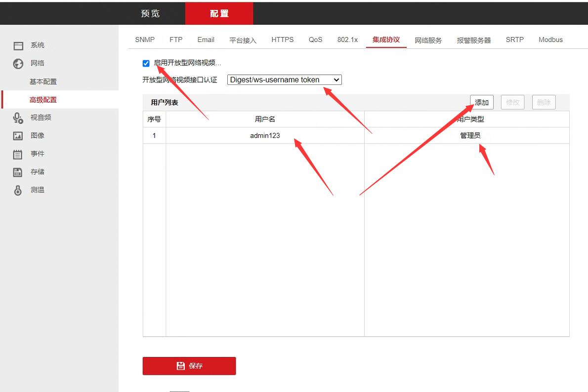Click the 删除 button
The image size is (588, 392).
(x=544, y=102)
